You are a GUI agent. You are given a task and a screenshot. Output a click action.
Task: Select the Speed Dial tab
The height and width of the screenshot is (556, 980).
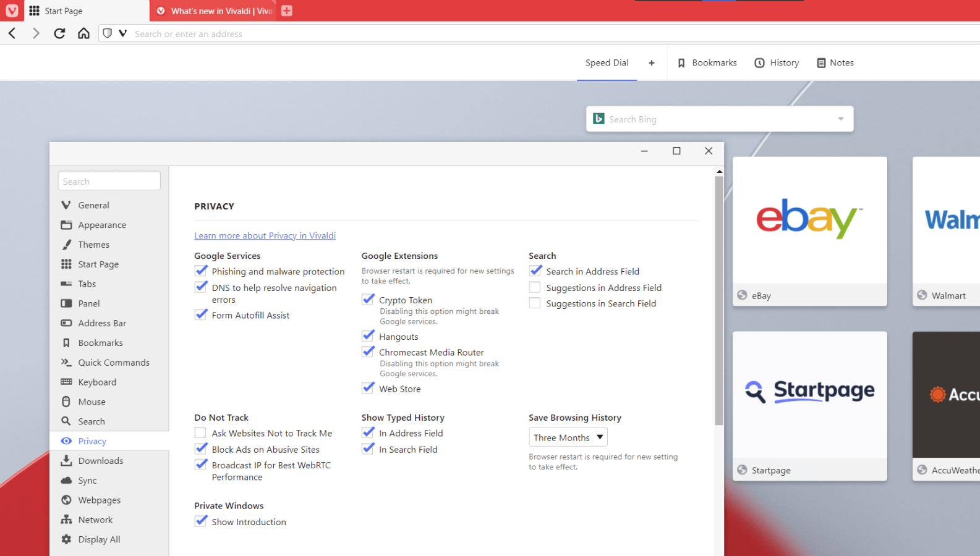(x=607, y=63)
